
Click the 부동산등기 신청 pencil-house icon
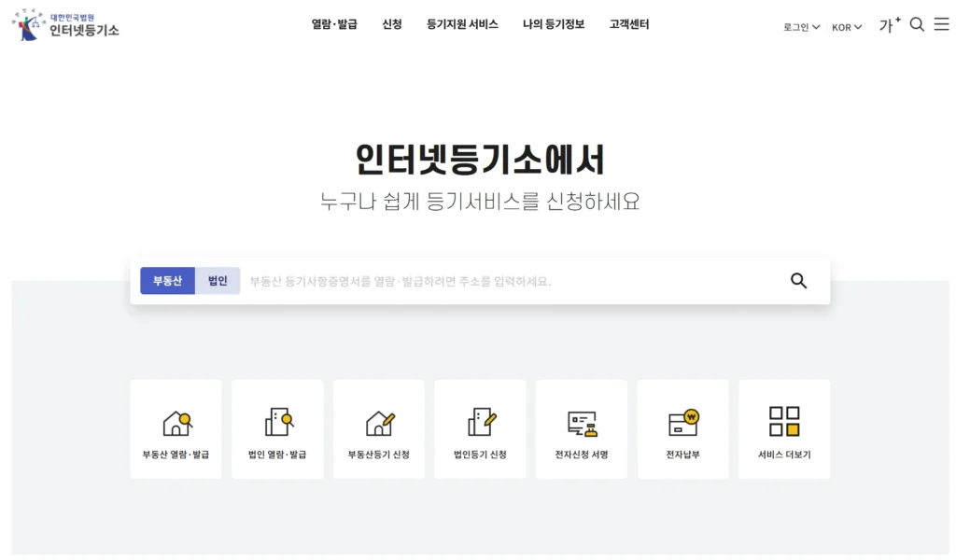point(378,421)
